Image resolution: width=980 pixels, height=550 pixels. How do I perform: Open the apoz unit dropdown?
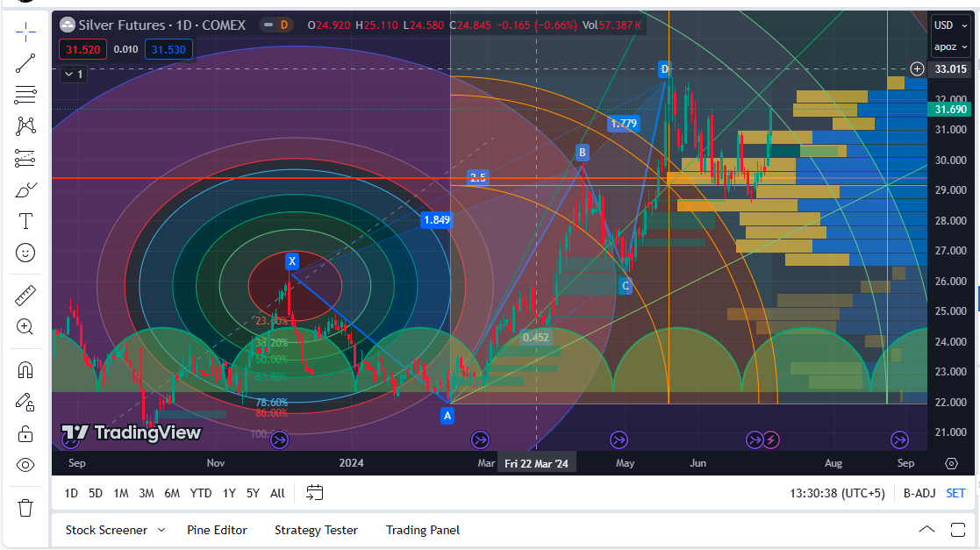950,46
